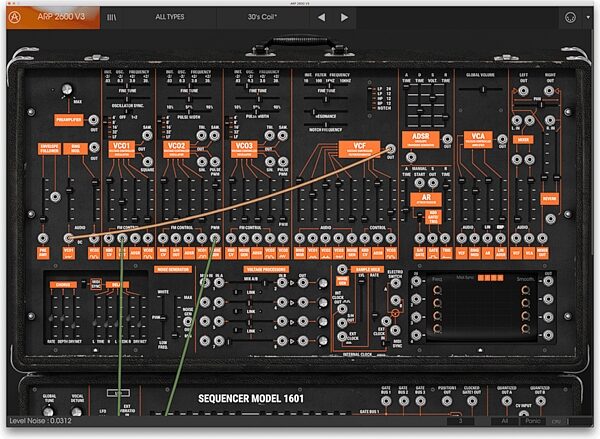Click the VCO1 SQUARE output jack
This screenshot has height=439, width=600.
coord(147,161)
